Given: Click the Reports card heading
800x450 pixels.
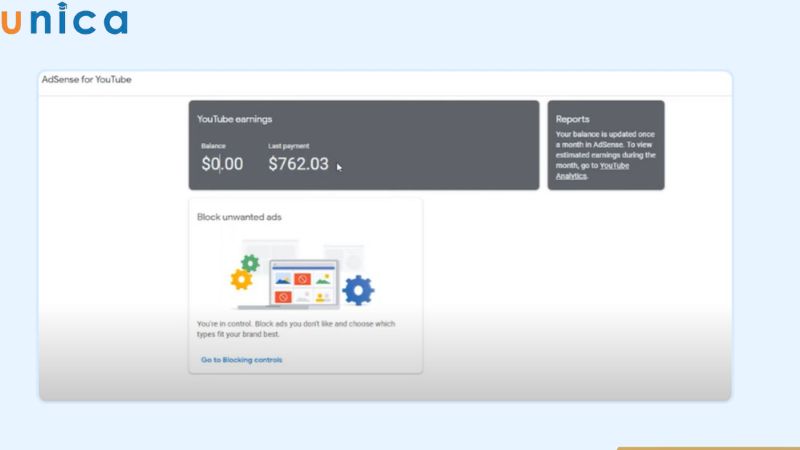Looking at the screenshot, I should [x=572, y=119].
